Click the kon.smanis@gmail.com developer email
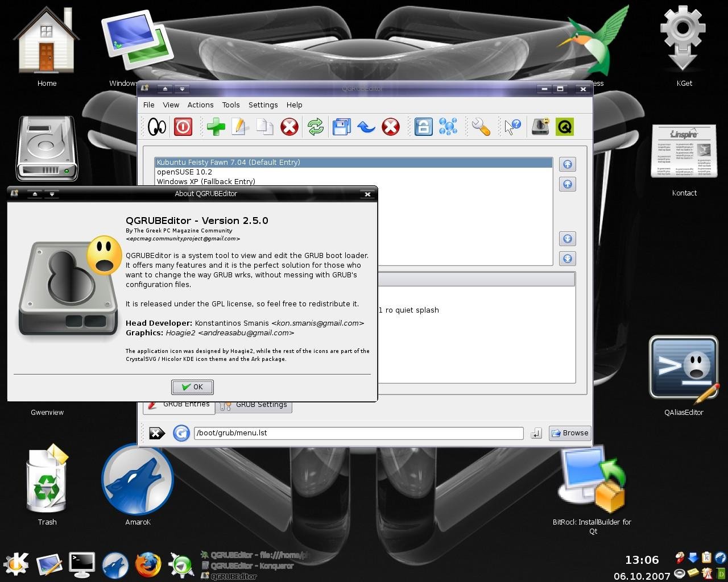 [318, 323]
